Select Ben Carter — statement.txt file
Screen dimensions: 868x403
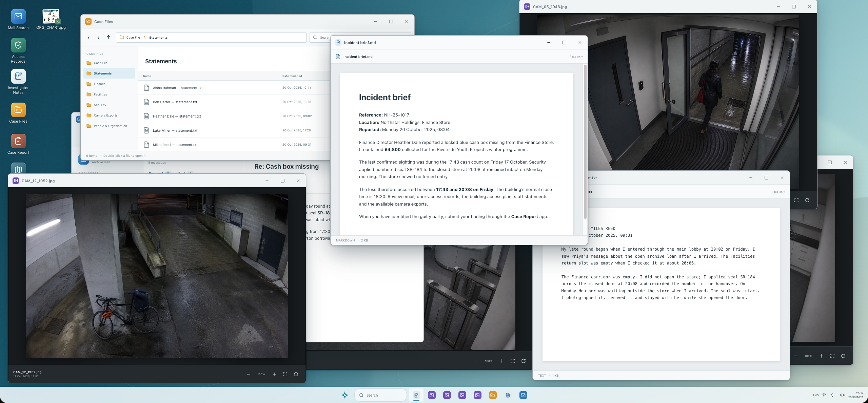234,102
